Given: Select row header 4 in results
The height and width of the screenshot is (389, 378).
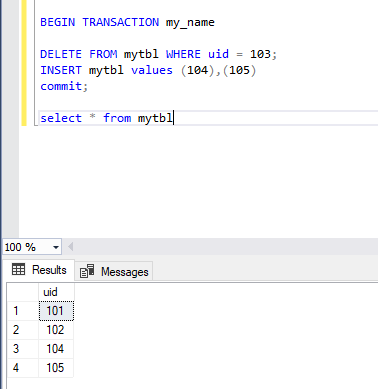Looking at the screenshot, I should (x=23, y=368).
